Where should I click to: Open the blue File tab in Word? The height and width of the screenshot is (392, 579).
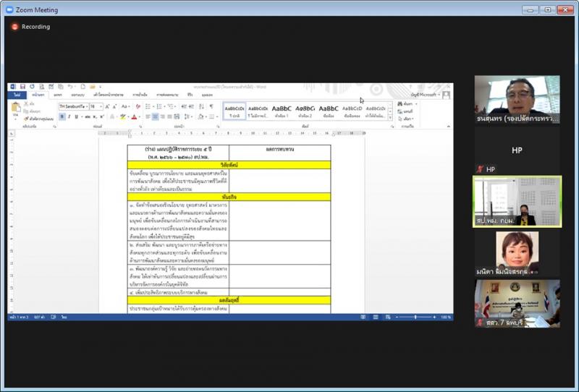[x=17, y=95]
